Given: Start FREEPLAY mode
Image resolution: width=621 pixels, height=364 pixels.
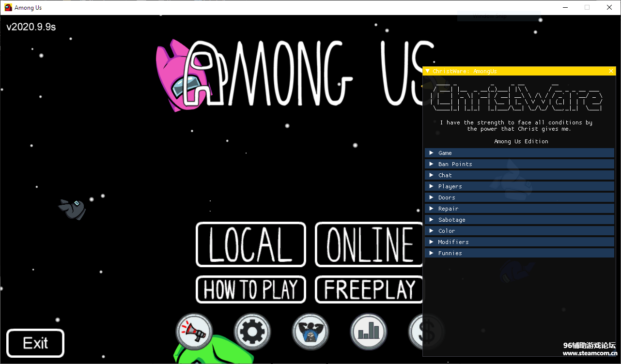Looking at the screenshot, I should pos(369,289).
